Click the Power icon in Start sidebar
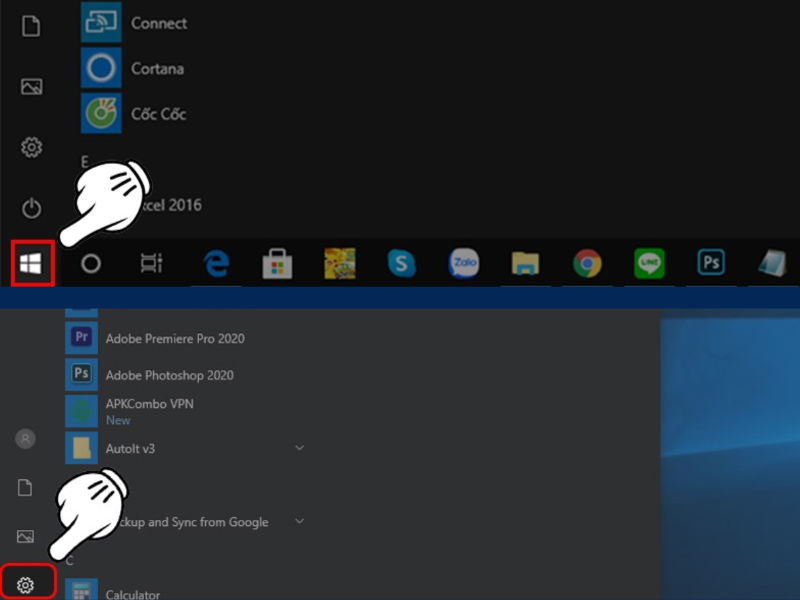This screenshot has height=600, width=800. [x=31, y=208]
